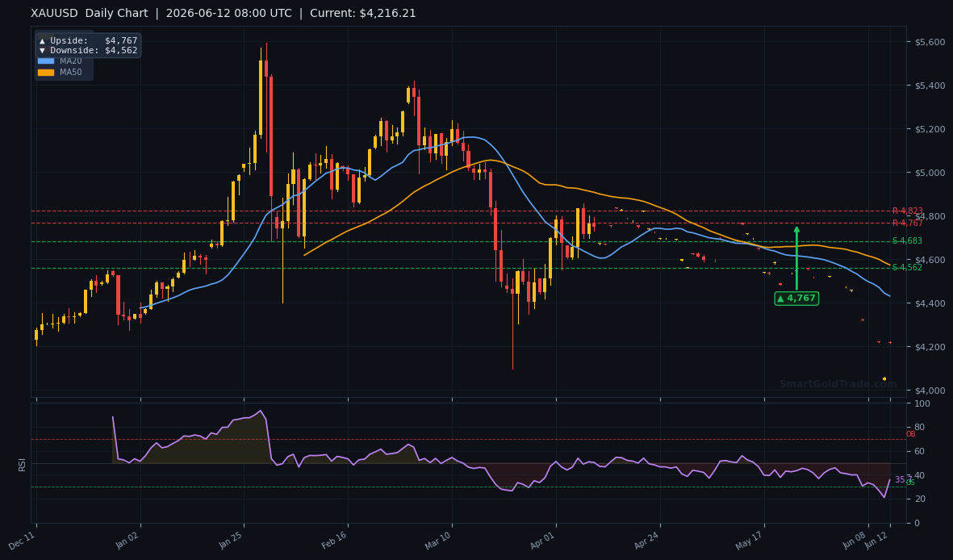Click the $5,600 price axis label
The width and height of the screenshot is (953, 560).
[930, 42]
